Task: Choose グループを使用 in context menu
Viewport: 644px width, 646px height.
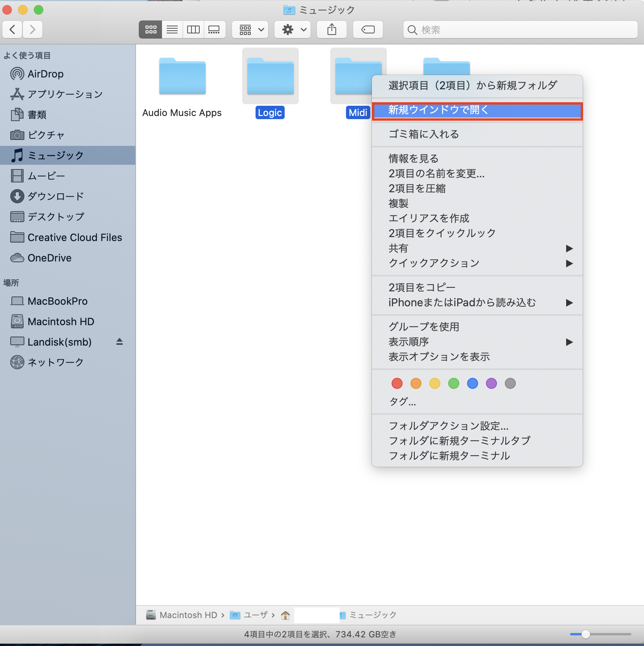Action: pyautogui.click(x=477, y=327)
